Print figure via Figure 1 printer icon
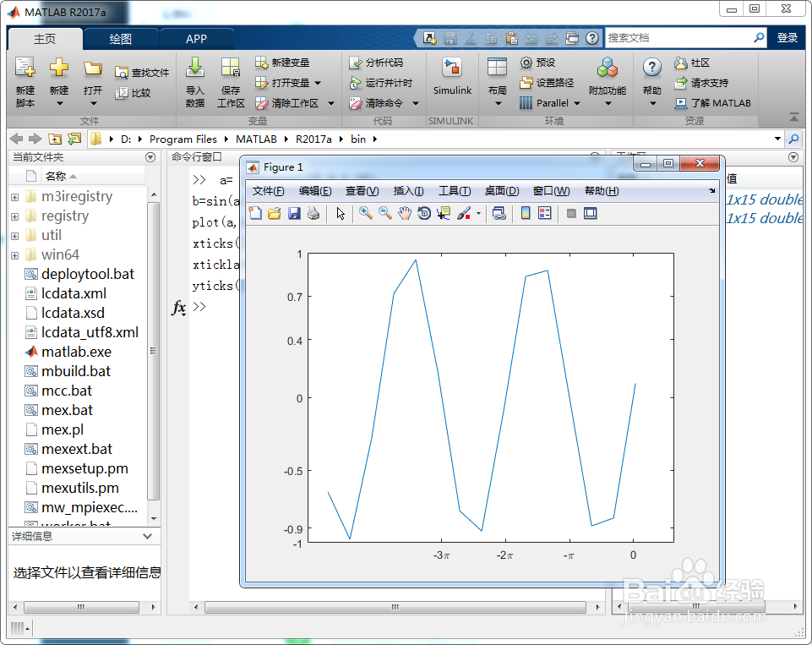 (x=313, y=213)
